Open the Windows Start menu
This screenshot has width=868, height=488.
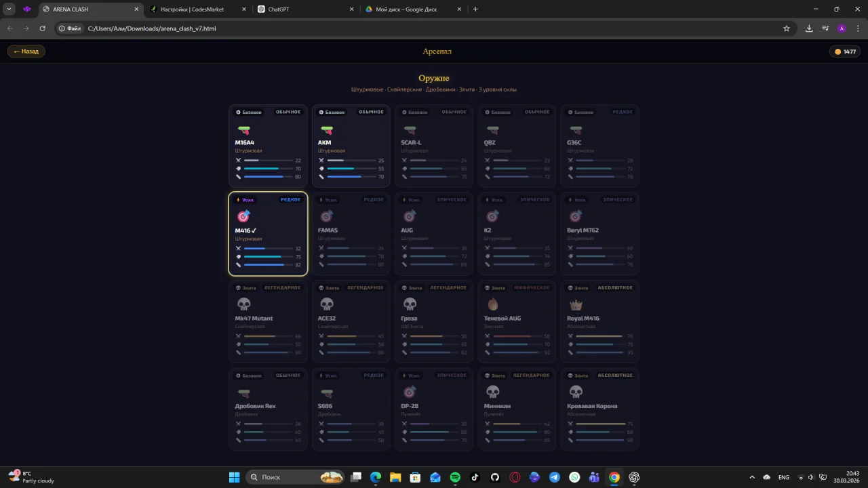pyautogui.click(x=234, y=477)
